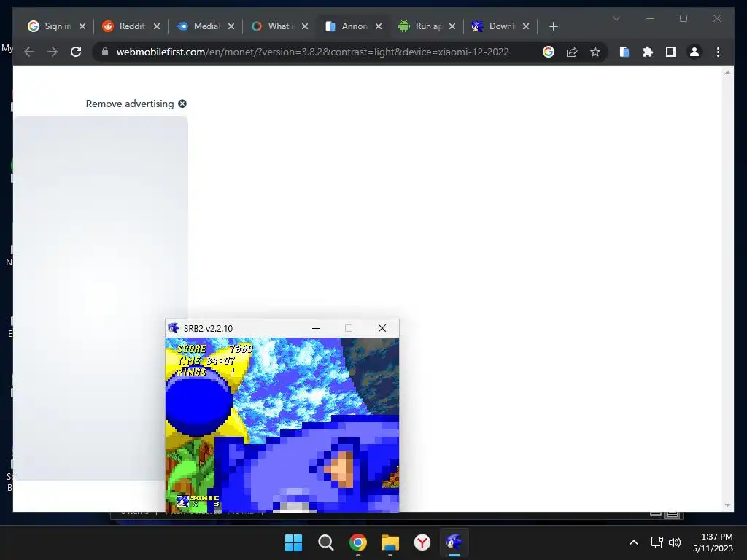Select the Annon browser tab
The height and width of the screenshot is (560, 747).
354,26
